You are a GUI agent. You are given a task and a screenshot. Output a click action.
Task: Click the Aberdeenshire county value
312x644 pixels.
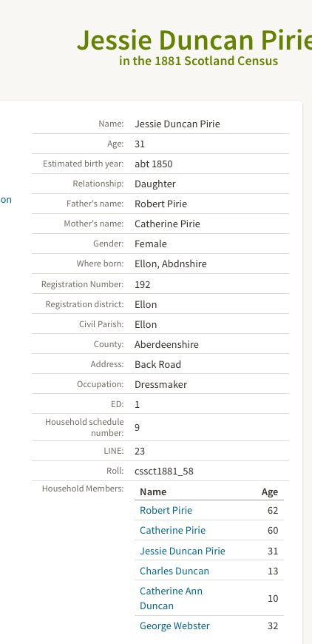(x=166, y=344)
